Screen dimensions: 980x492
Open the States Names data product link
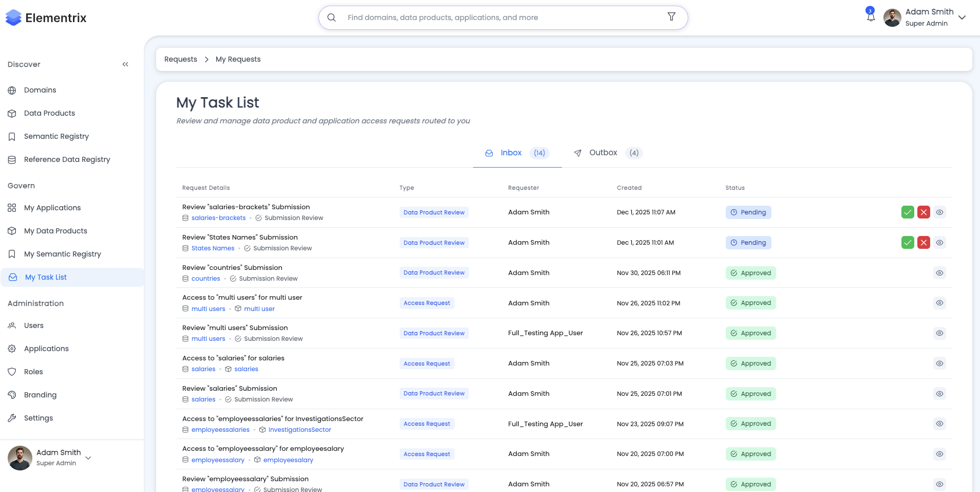tap(213, 248)
